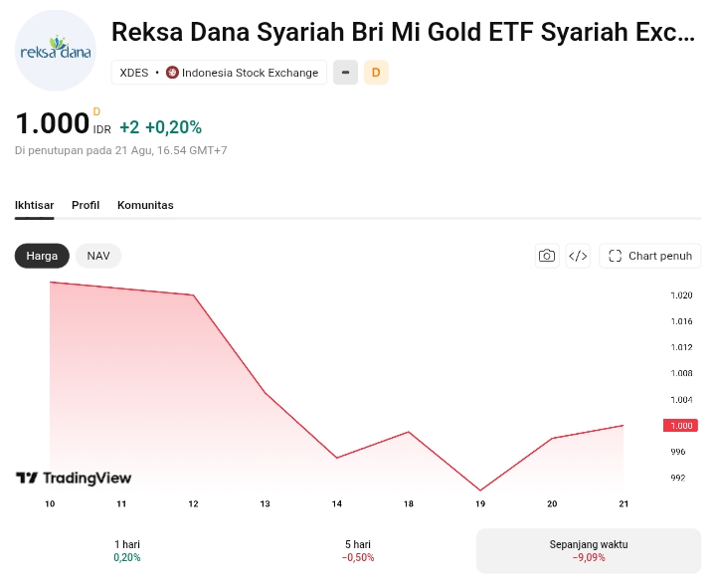Click the grey dash status badge
Screen dimensions: 716x588
coord(345,73)
